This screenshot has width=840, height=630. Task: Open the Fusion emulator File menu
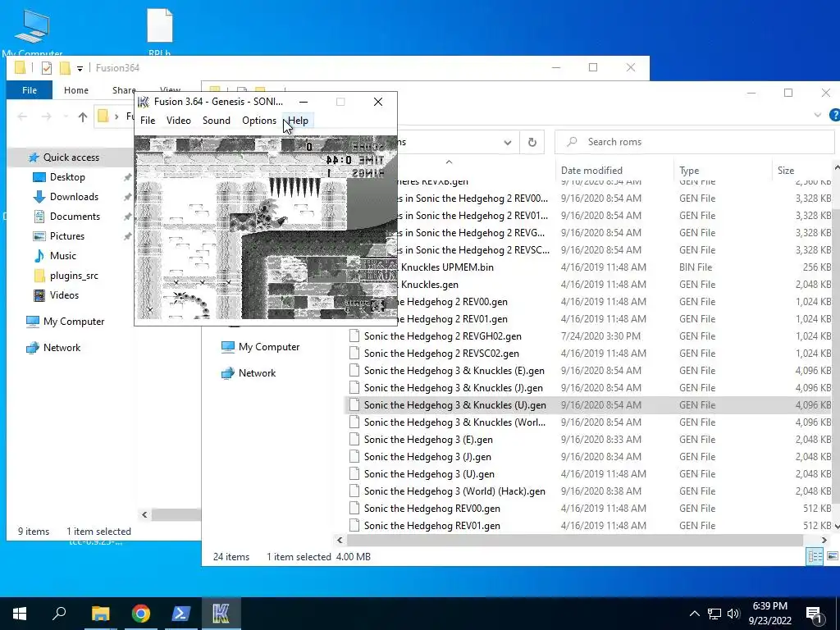[x=148, y=121]
